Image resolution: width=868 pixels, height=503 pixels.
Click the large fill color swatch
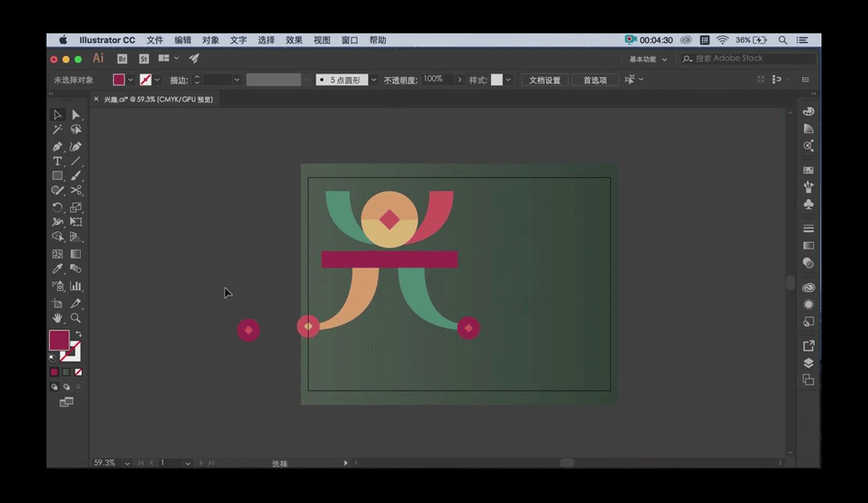pyautogui.click(x=59, y=341)
